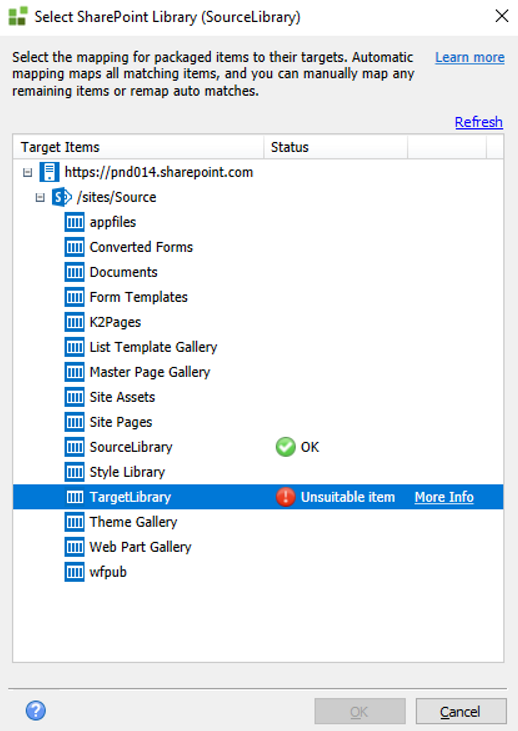The image size is (518, 731).
Task: Select the Documents library
Action: pyautogui.click(x=124, y=272)
